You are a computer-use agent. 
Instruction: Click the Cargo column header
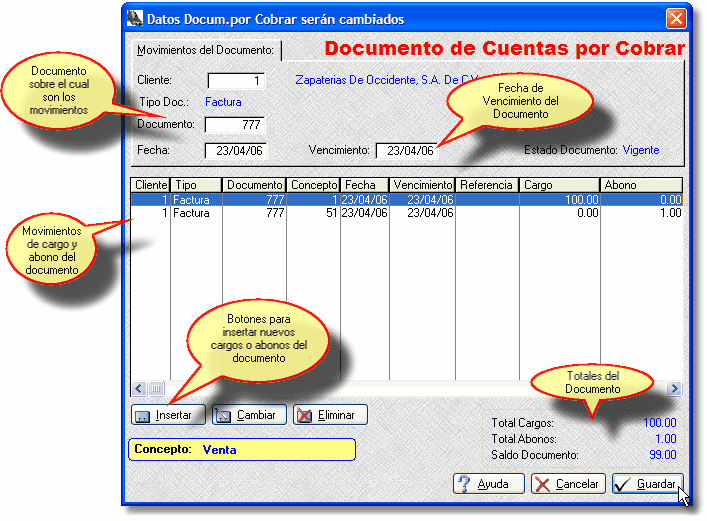click(559, 185)
